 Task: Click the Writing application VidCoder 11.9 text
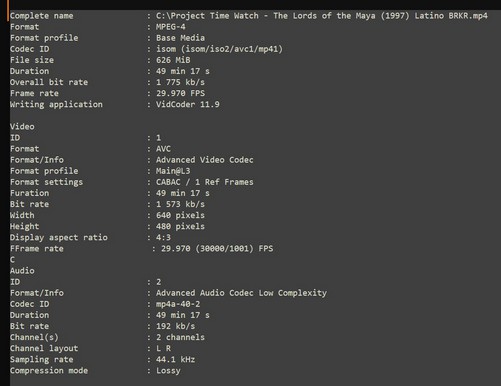pos(188,105)
